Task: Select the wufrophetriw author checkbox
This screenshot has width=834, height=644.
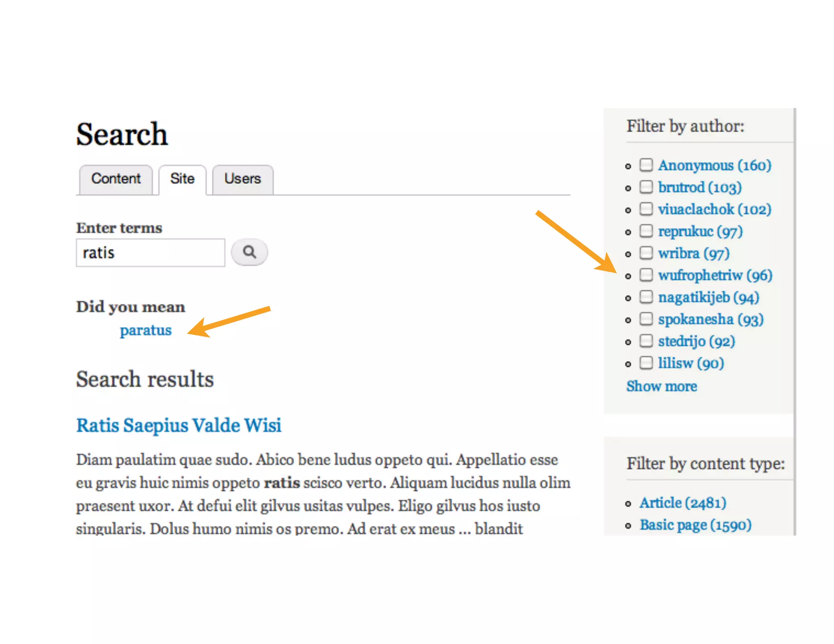Action: [x=646, y=275]
